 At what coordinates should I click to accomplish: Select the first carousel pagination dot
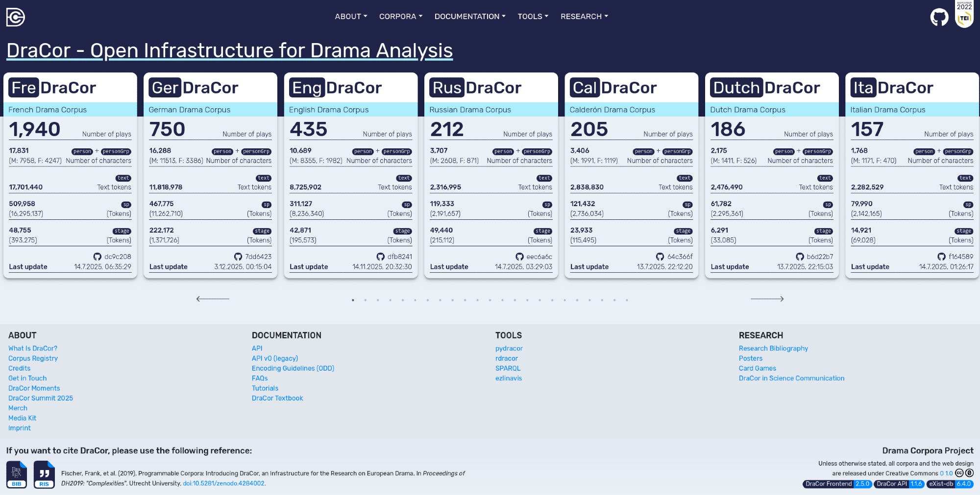tap(353, 300)
